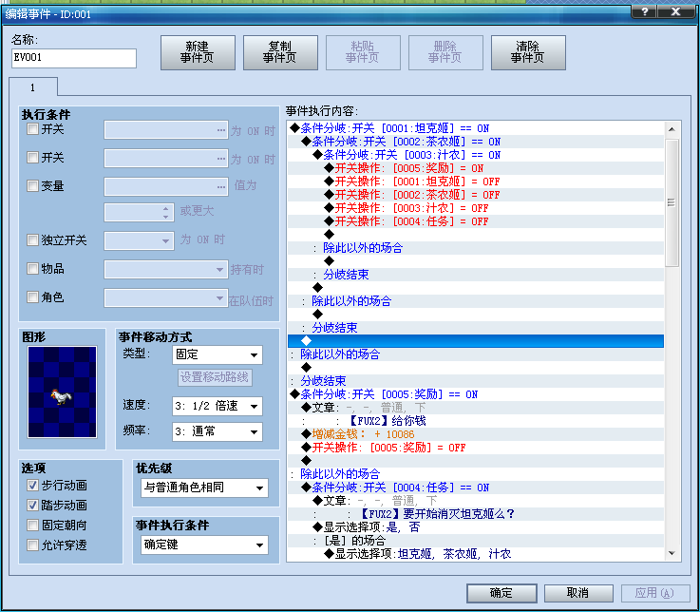Select row 显示选择项:是, 否
This screenshot has width=700, height=612.
pyautogui.click(x=476, y=527)
